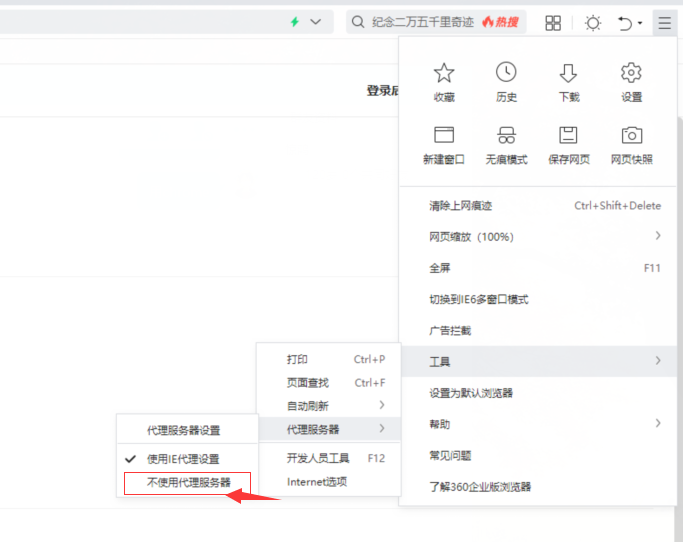Image resolution: width=683 pixels, height=542 pixels.
Task: Open the 下载 downloads arrow icon
Action: point(568,73)
